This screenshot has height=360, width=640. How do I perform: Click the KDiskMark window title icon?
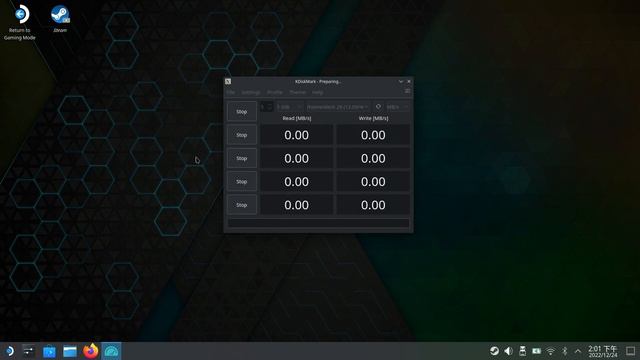click(x=228, y=81)
